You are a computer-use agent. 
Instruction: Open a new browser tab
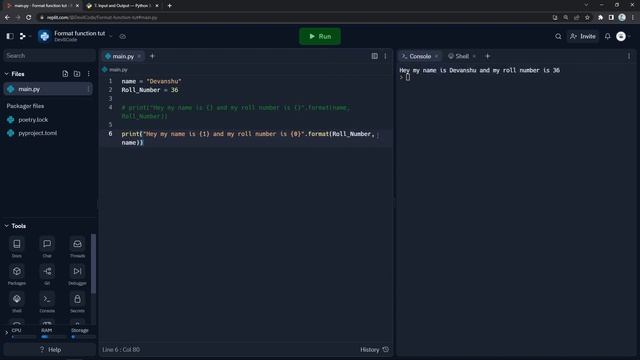point(169,6)
